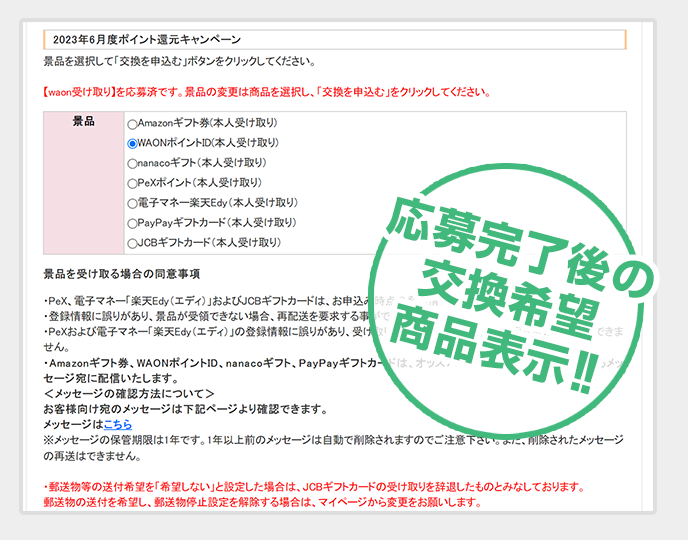Click the 景品を選択して instruction text
Image resolution: width=688 pixels, height=540 pixels.
[179, 61]
